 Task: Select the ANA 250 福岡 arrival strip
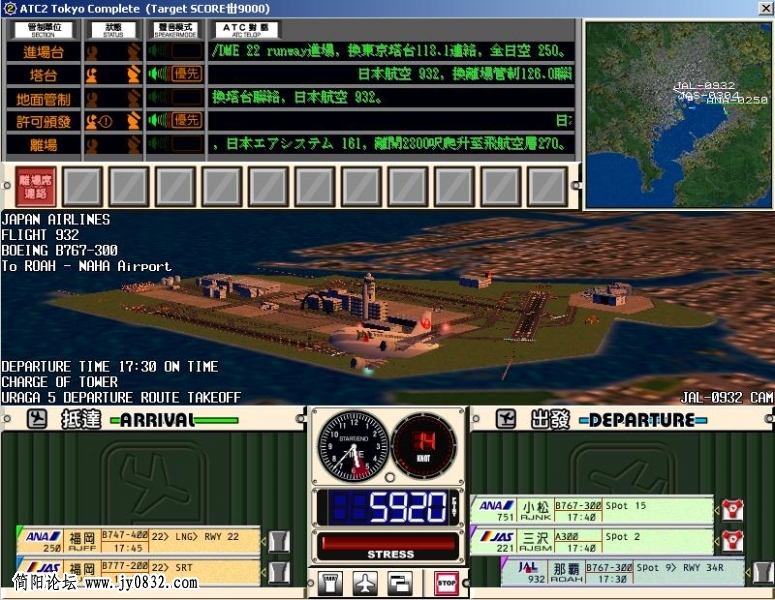(138, 541)
